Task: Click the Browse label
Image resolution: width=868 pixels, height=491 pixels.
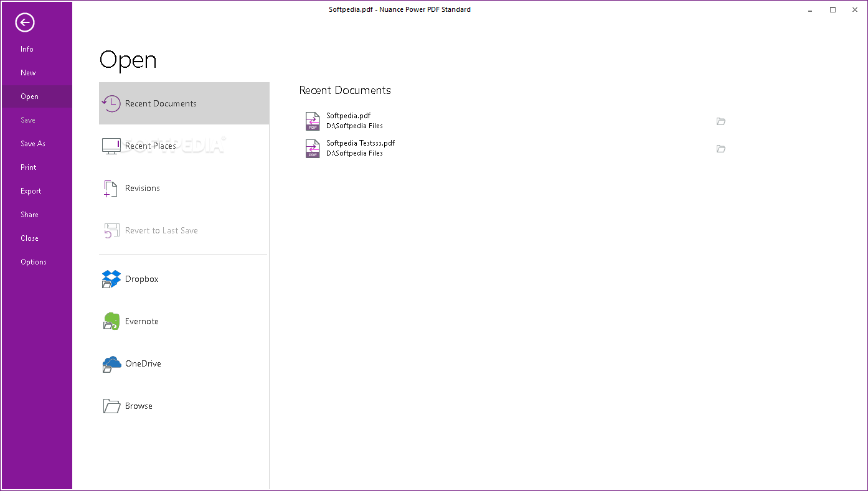Action: tap(139, 406)
